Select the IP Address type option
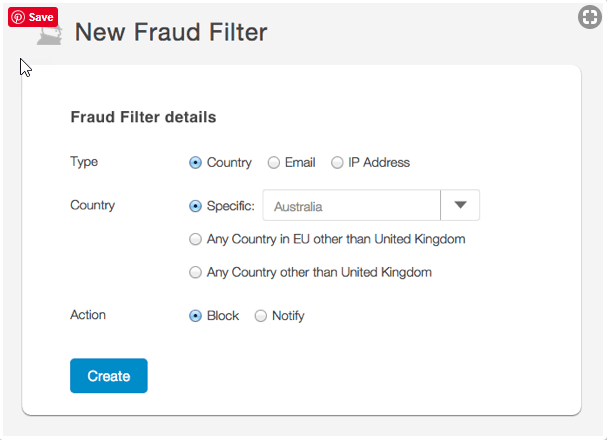Viewport: 607px width, 440px height. tap(337, 163)
